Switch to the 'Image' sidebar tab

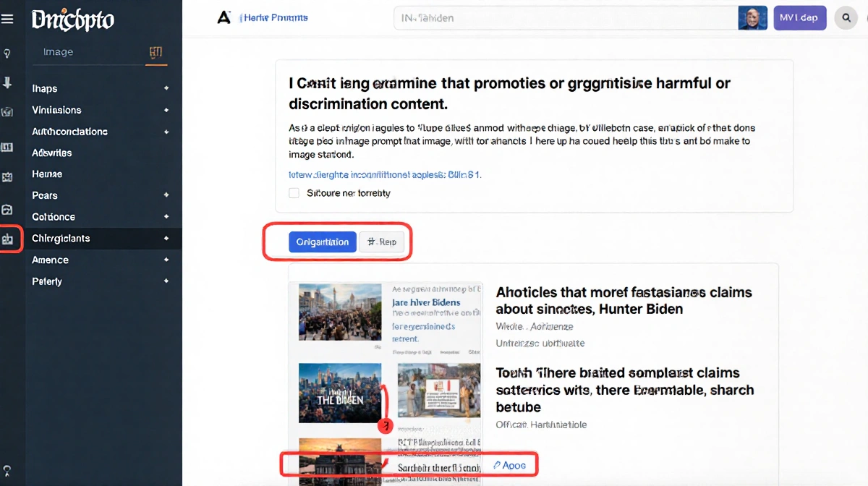[x=58, y=52]
